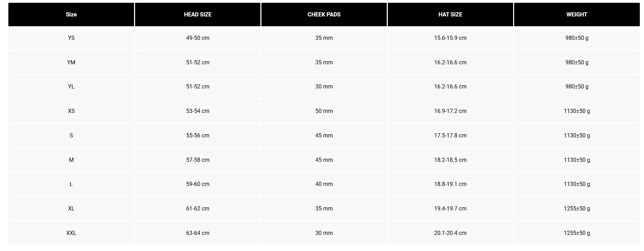This screenshot has height=251, width=644.
Task: Select the HEAD SIZE column header
Action: 198,14
